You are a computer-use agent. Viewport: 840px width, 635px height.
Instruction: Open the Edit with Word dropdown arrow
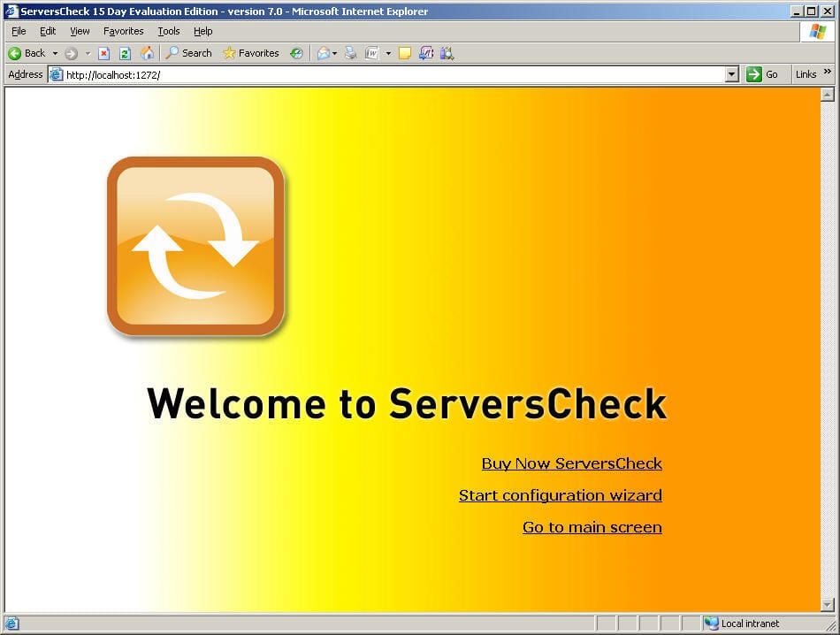point(388,53)
